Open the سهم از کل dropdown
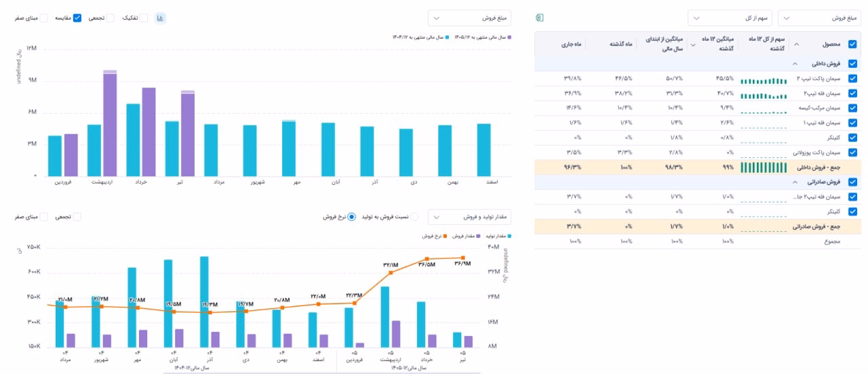 pos(730,18)
